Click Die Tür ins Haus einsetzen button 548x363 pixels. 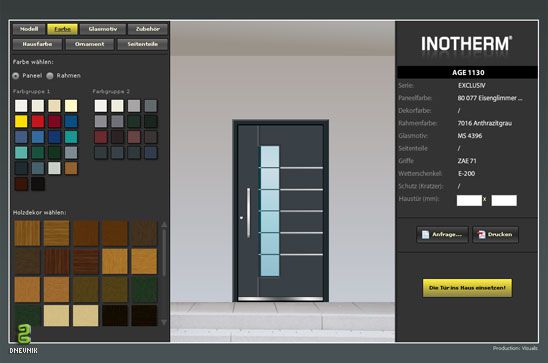pyautogui.click(x=467, y=288)
